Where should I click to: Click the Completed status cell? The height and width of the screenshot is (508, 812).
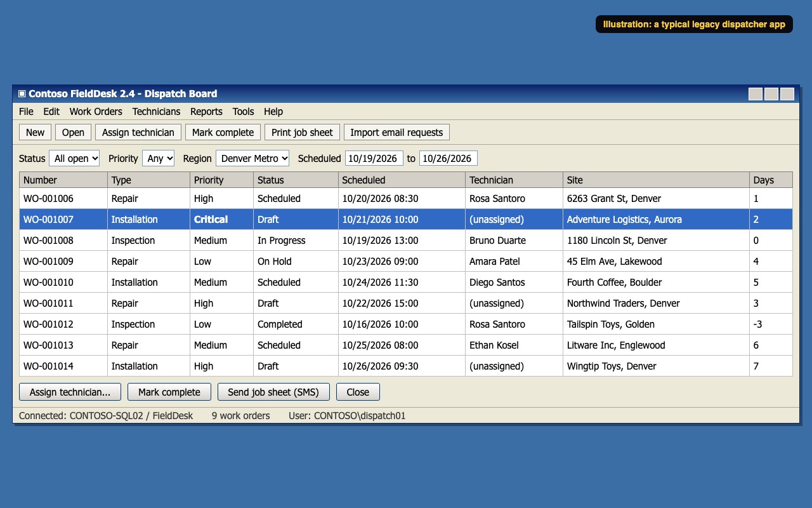(x=296, y=324)
